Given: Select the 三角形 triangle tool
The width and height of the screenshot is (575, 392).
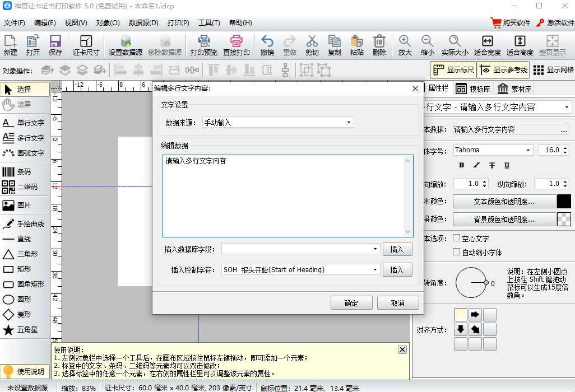Looking at the screenshot, I should point(25,254).
